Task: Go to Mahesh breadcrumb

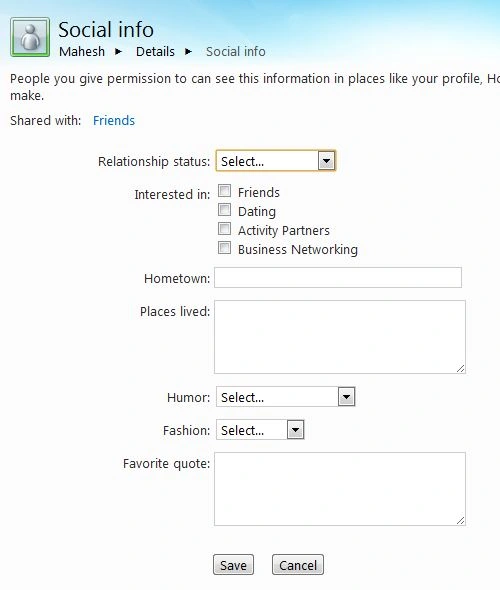Action: (x=82, y=52)
